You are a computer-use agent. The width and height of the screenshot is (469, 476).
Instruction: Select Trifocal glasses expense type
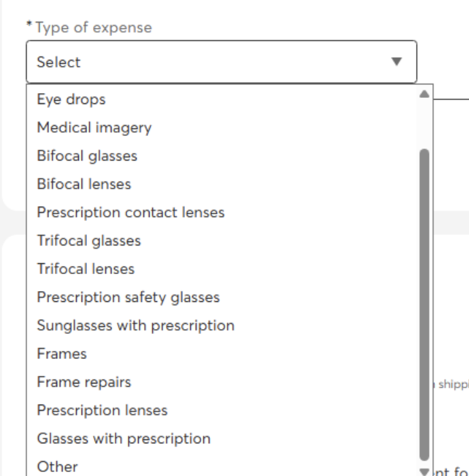[x=89, y=240]
